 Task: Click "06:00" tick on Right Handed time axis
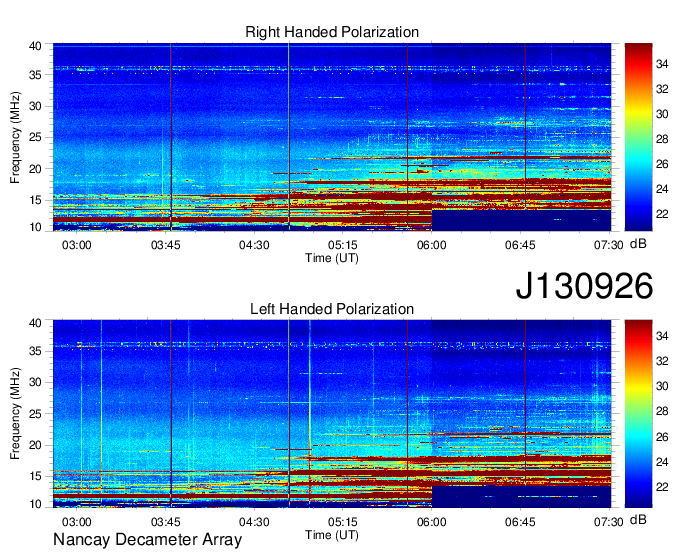point(432,245)
